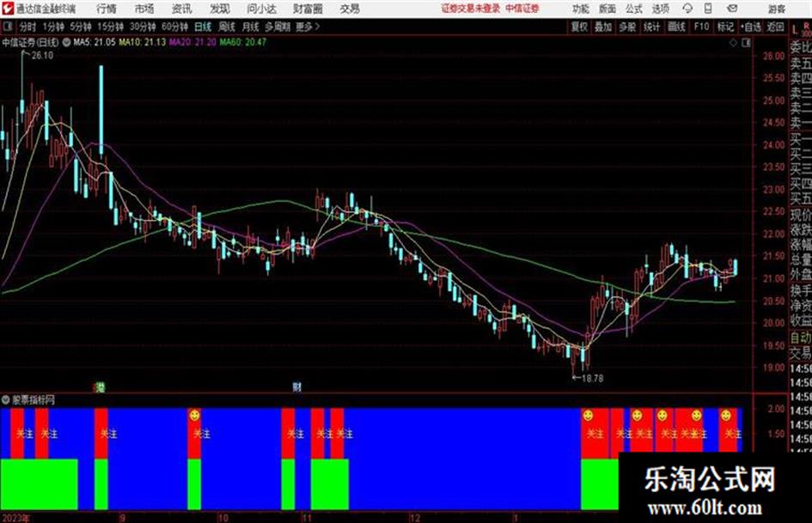Open the 行情 menu
Image resolution: width=812 pixels, height=523 pixels.
click(107, 9)
